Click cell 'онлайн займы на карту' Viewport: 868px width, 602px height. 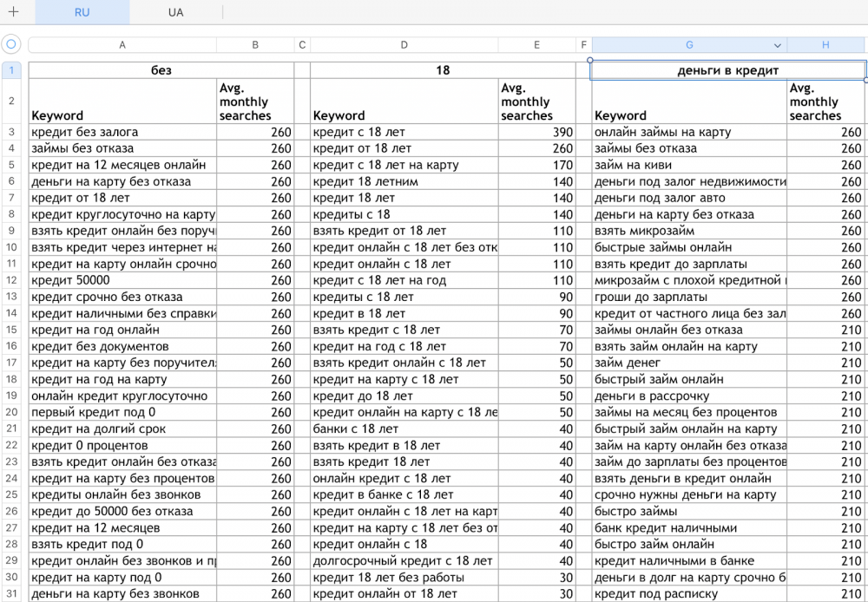pos(689,132)
